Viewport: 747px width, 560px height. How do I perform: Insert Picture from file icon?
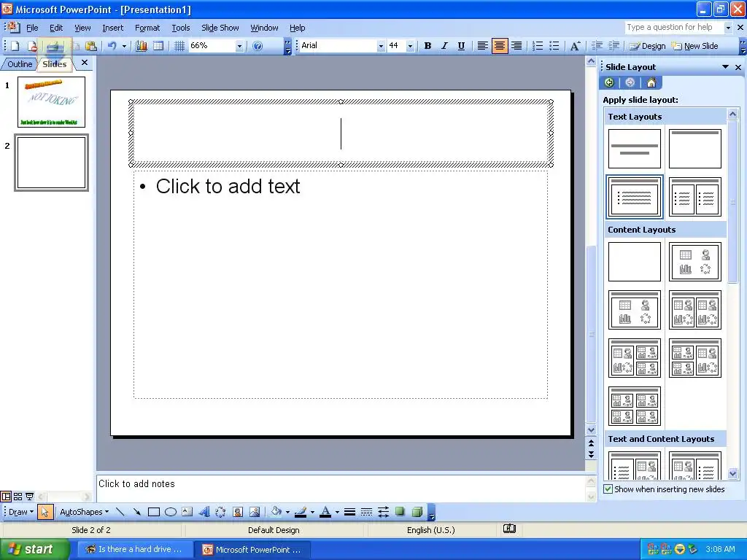255,512
